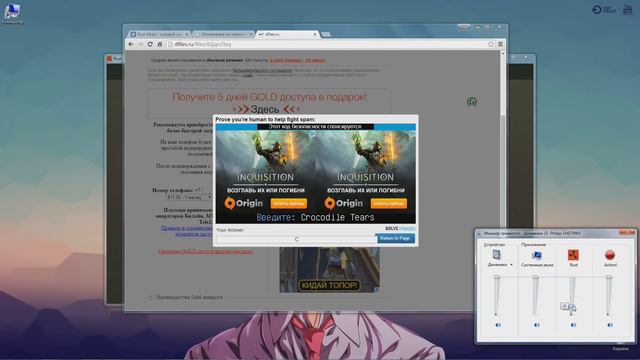The width and height of the screenshot is (640, 360).
Task: Select the active dfiles.ru tab
Action: pos(286,34)
